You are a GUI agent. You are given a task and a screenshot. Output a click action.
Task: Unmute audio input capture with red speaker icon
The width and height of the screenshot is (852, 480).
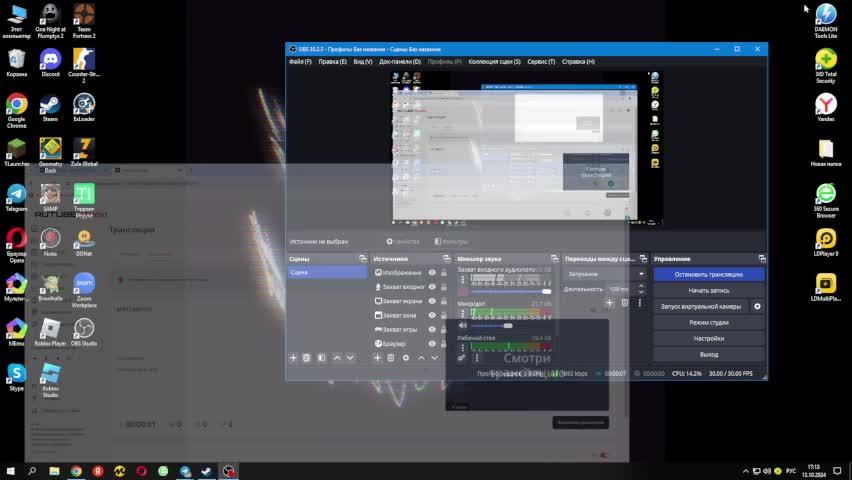[x=463, y=292]
